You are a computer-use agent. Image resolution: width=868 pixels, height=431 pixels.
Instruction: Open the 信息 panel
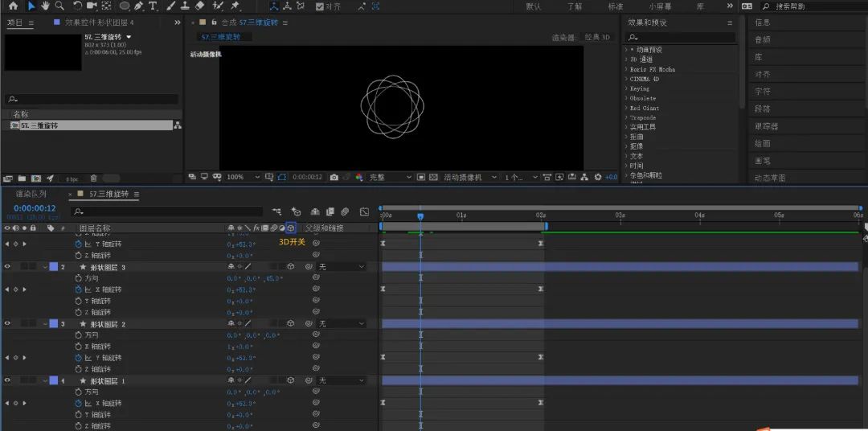pyautogui.click(x=762, y=23)
